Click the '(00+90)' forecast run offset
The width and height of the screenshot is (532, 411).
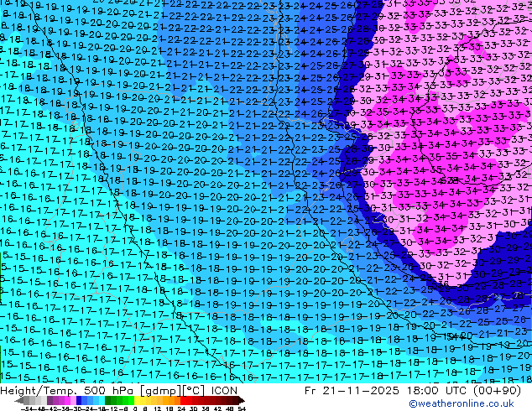coord(497,391)
